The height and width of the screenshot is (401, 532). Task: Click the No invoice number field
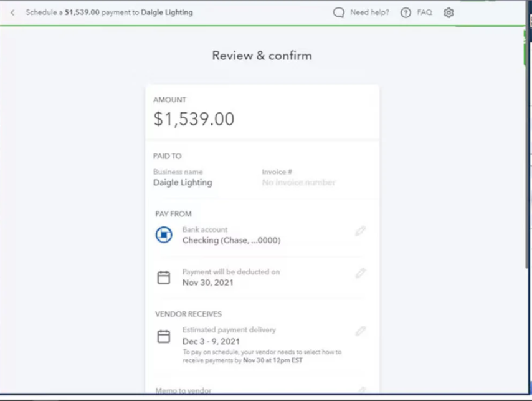click(x=298, y=183)
